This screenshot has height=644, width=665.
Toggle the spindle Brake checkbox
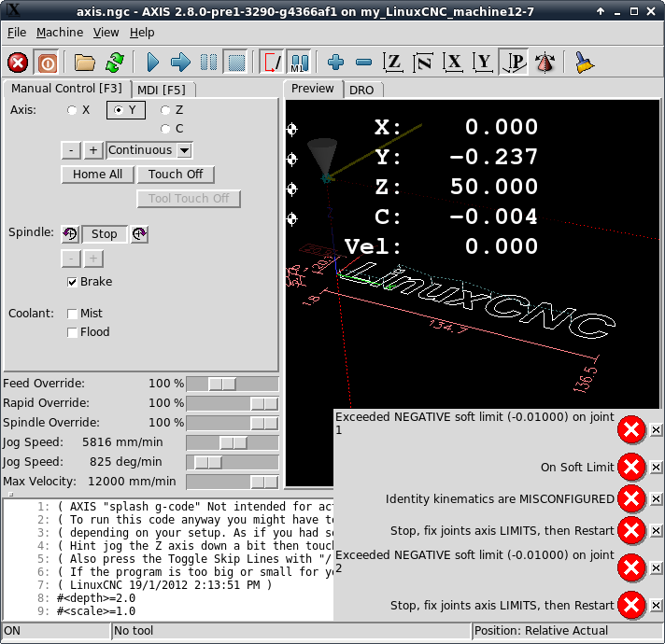(x=73, y=282)
